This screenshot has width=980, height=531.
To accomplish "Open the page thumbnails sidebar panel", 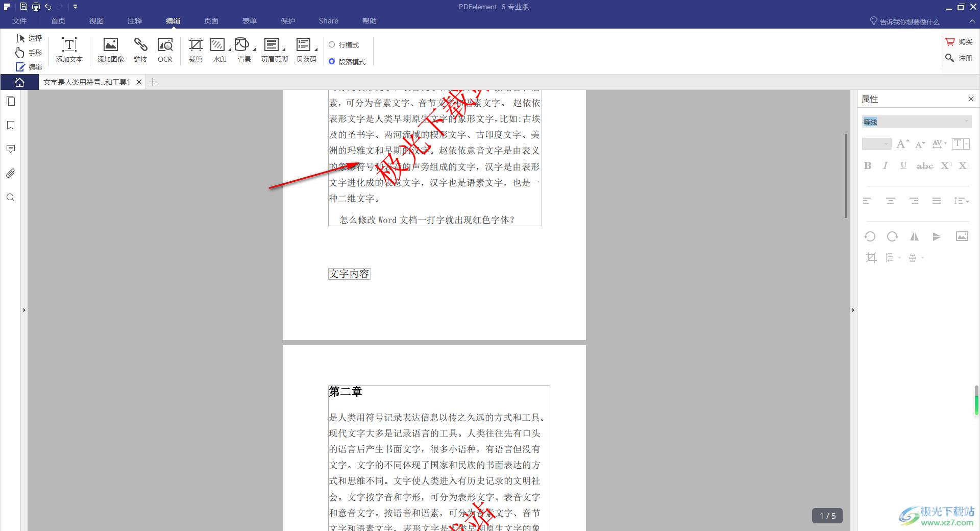I will (x=11, y=101).
